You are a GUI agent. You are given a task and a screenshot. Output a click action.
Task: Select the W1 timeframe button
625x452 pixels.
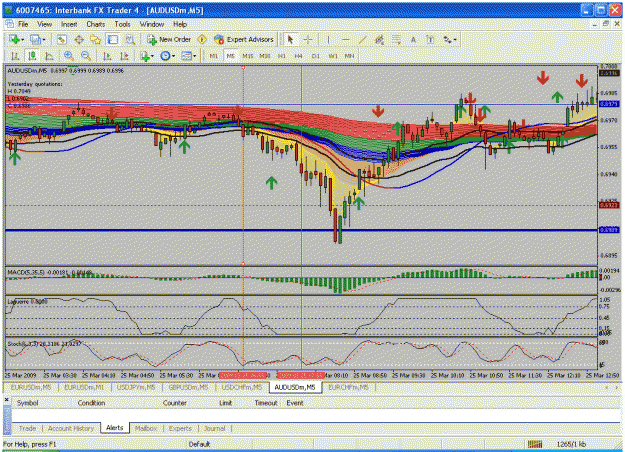(x=333, y=56)
